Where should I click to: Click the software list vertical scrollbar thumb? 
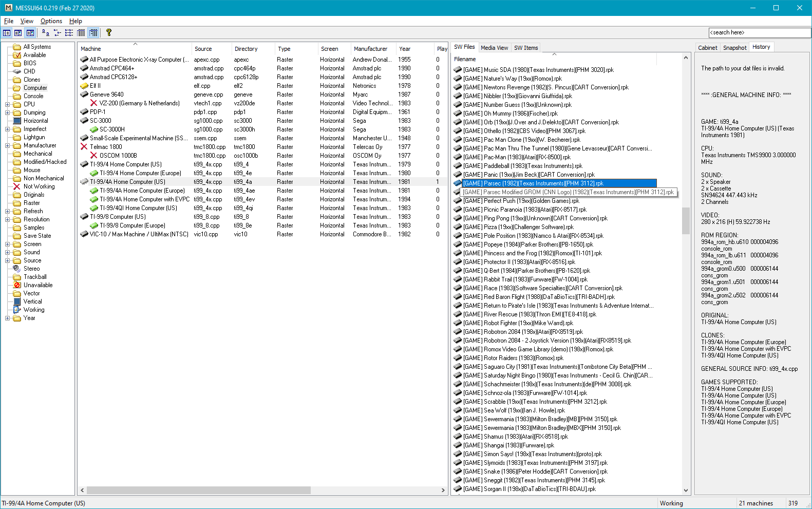[x=686, y=220]
